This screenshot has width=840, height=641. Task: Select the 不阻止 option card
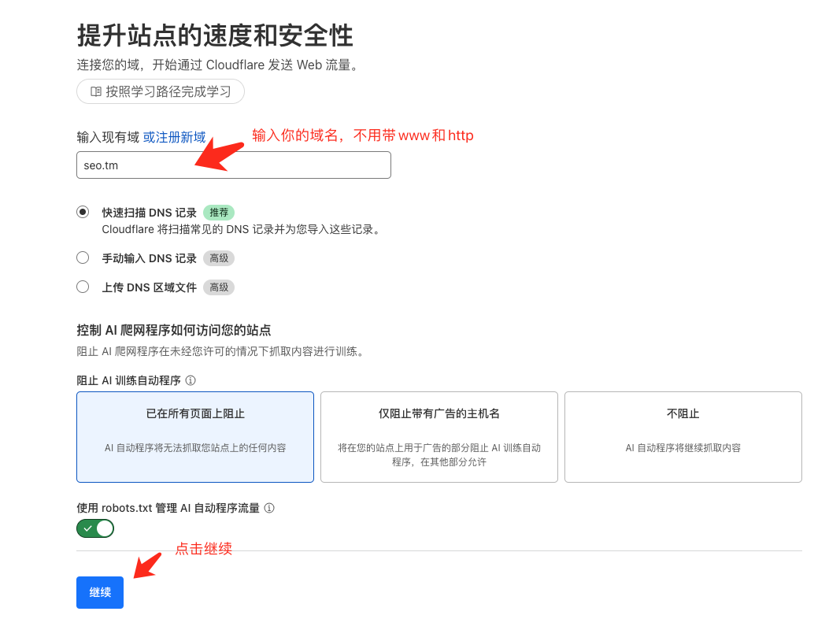(x=683, y=436)
